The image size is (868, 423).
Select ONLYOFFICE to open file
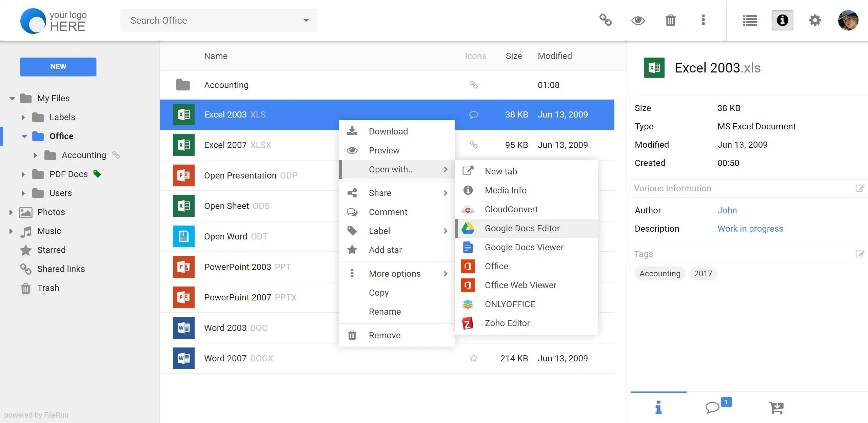(510, 303)
